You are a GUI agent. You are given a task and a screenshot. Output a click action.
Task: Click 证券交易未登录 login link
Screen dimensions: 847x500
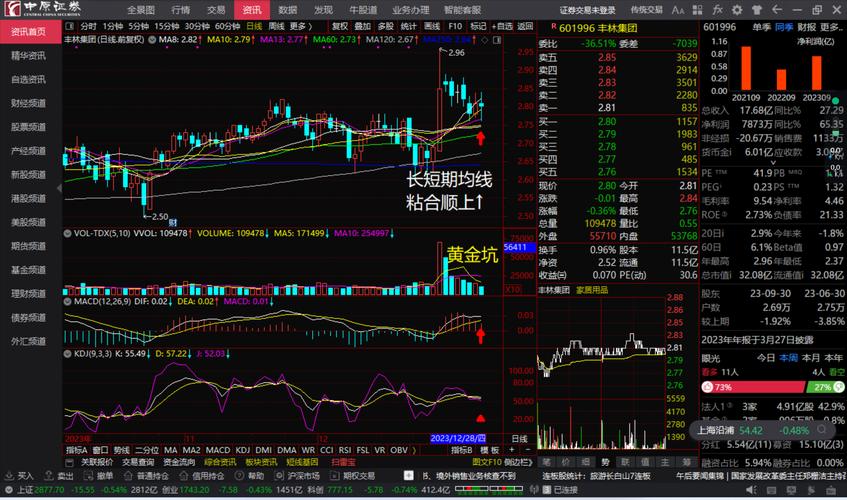[588, 10]
